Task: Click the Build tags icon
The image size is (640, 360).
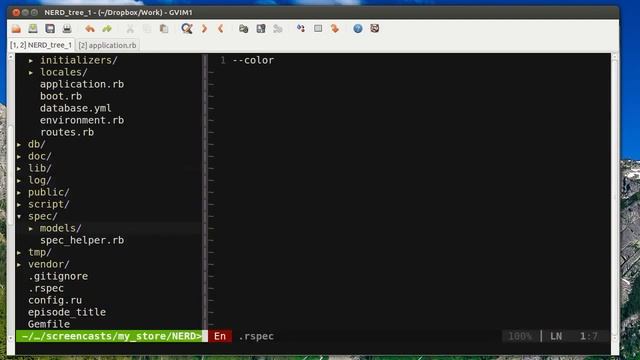Action: point(318,29)
